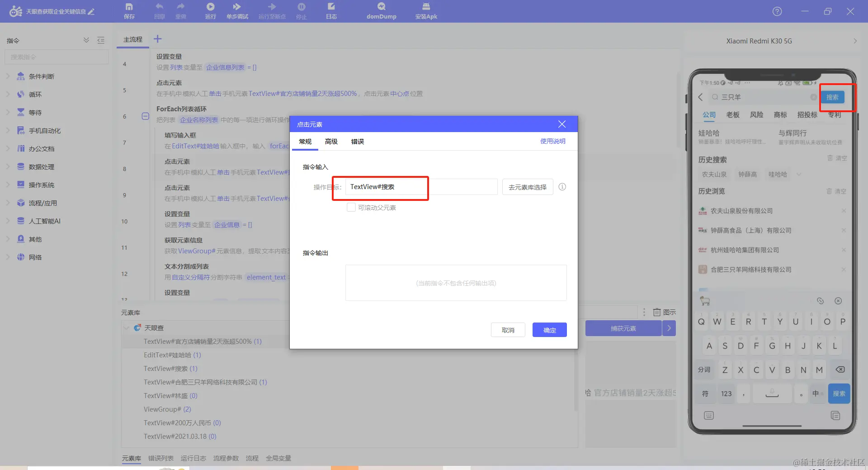Edit the project name with the pencil icon
Viewport: 868px width, 470px height.
[x=91, y=12]
